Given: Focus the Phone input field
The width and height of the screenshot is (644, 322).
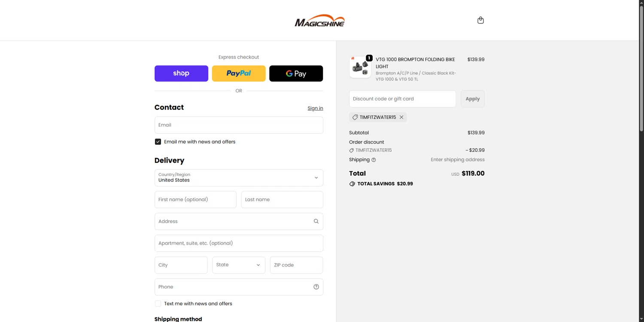Looking at the screenshot, I should click(239, 287).
